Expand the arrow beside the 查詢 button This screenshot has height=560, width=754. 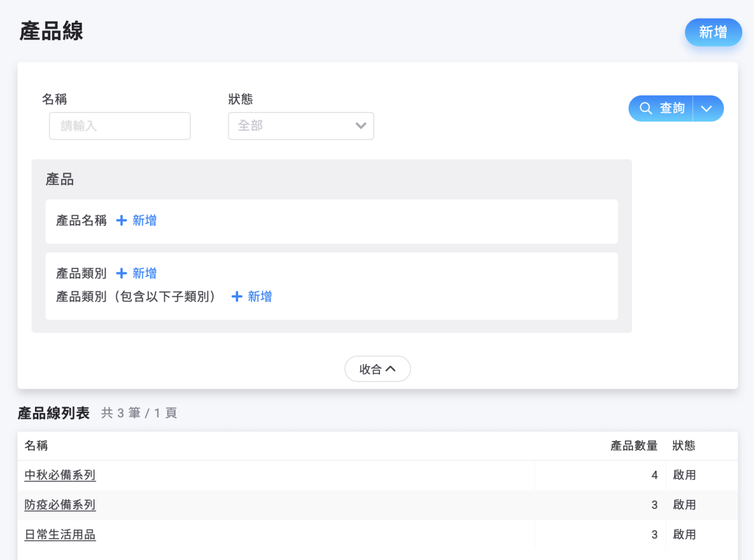[707, 108]
